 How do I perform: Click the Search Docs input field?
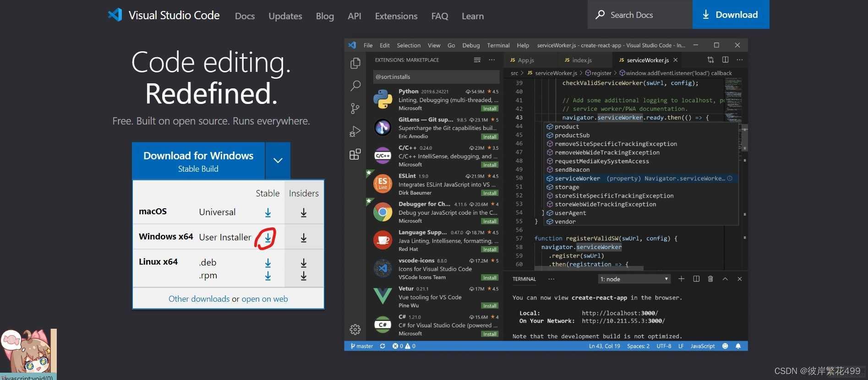[x=640, y=15]
